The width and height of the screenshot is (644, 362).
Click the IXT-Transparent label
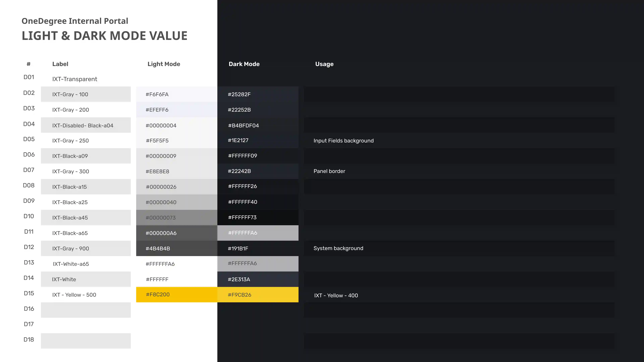[74, 79]
